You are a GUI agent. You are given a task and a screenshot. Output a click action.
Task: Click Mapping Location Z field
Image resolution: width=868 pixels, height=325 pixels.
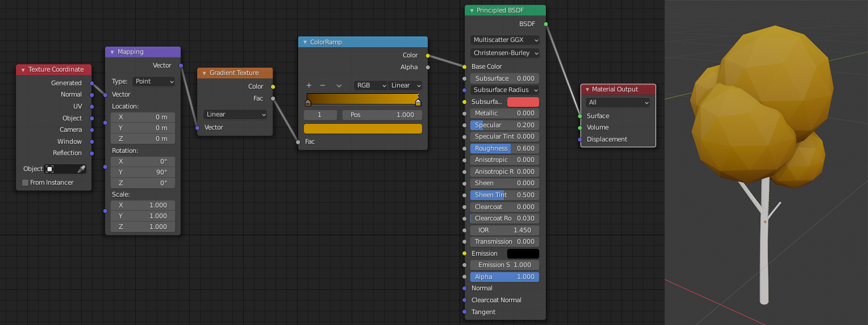(x=143, y=139)
